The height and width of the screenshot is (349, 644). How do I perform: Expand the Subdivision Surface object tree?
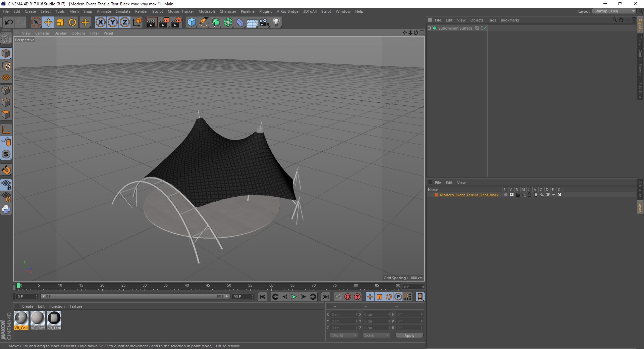click(x=429, y=28)
